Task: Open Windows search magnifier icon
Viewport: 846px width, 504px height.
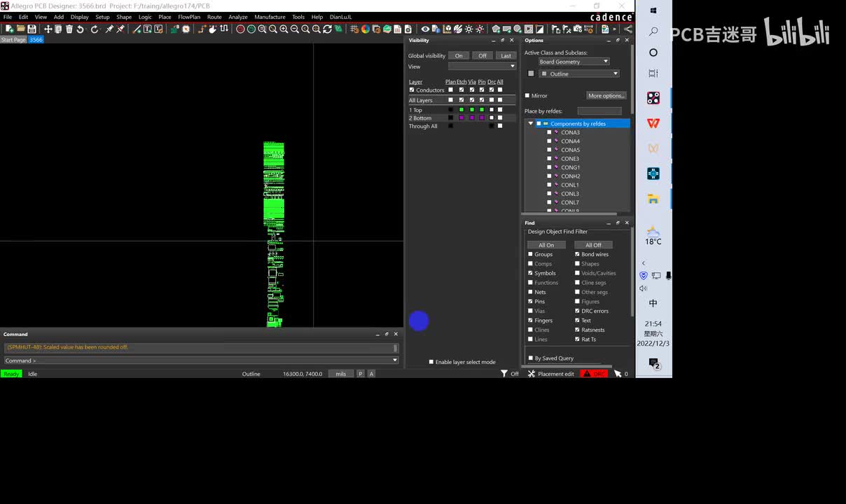Action: point(653,31)
